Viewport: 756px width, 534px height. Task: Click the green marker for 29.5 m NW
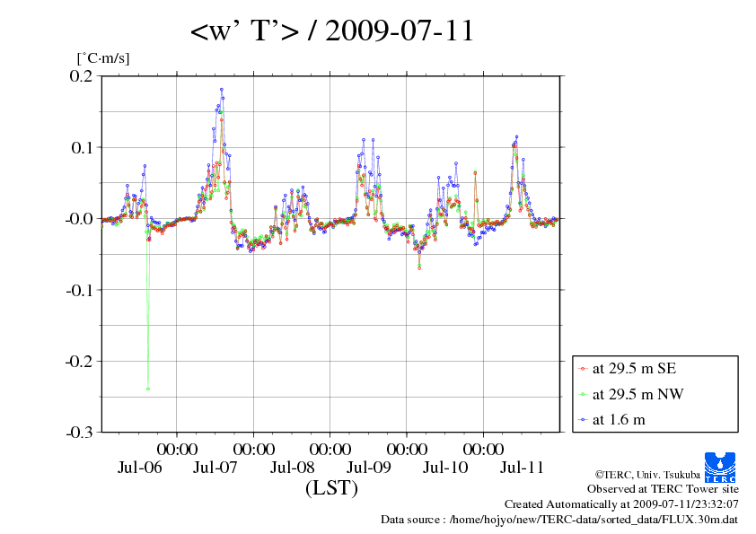pyautogui.click(x=583, y=395)
